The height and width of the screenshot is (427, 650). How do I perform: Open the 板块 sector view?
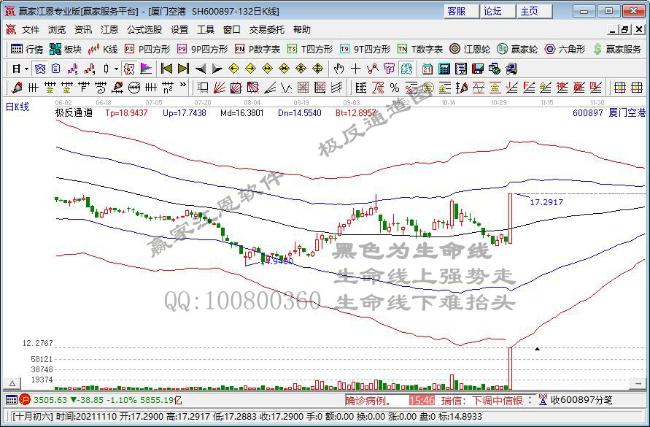[65, 49]
